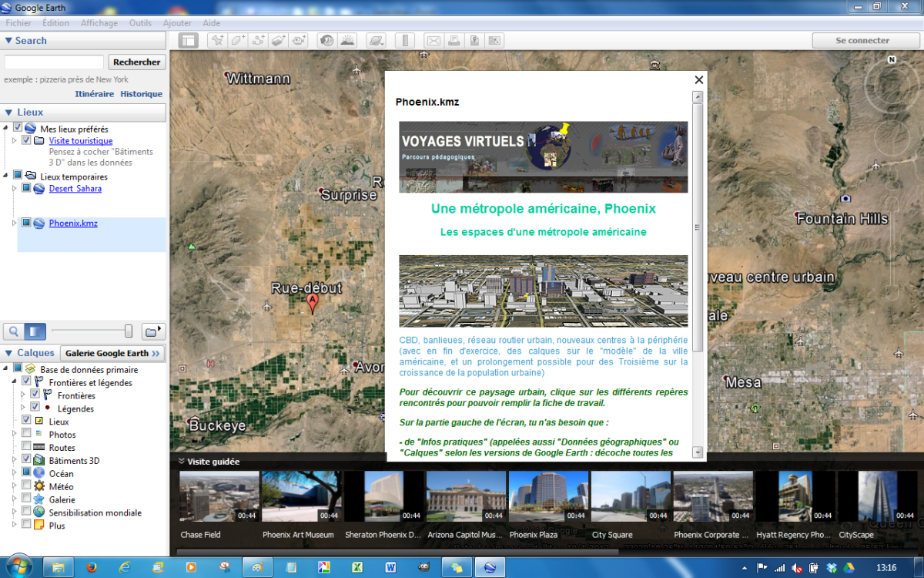Open the Ajouter menu

point(177,23)
